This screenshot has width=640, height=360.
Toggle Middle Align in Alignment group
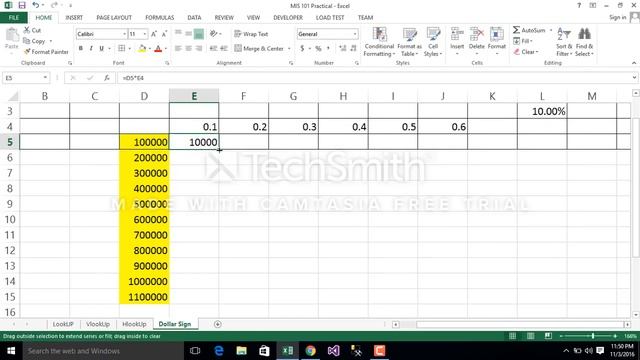(x=189, y=34)
